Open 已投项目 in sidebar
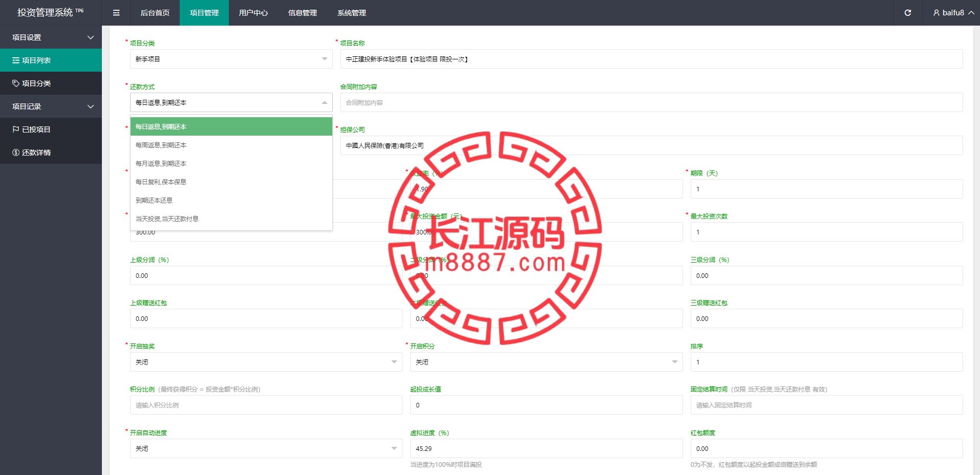980x475 pixels. pyautogui.click(x=51, y=129)
